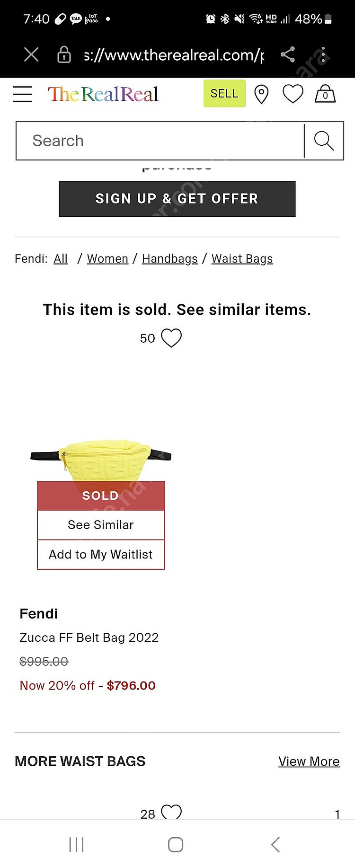355x868 pixels.
Task: Open the hamburger navigation menu
Action: (22, 94)
